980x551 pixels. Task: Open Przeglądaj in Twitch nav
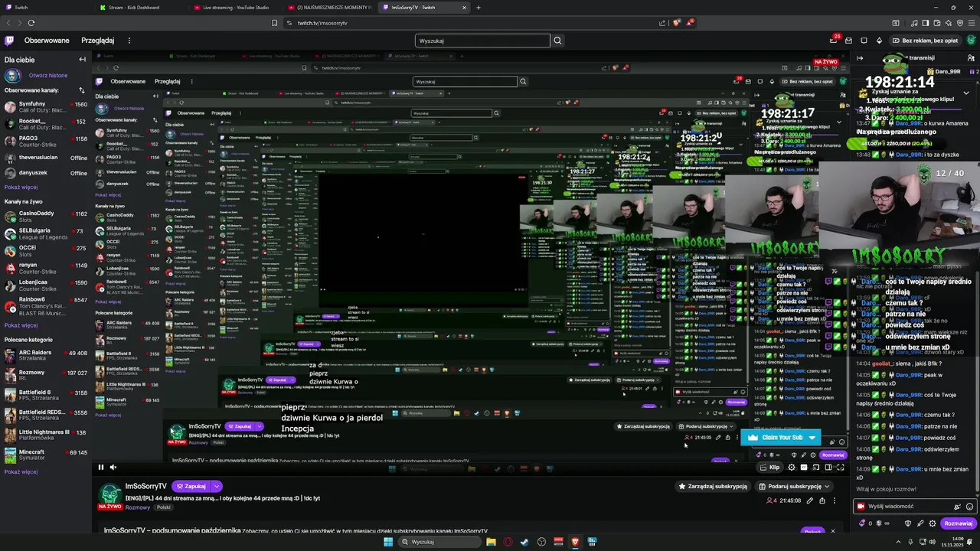[x=97, y=41]
